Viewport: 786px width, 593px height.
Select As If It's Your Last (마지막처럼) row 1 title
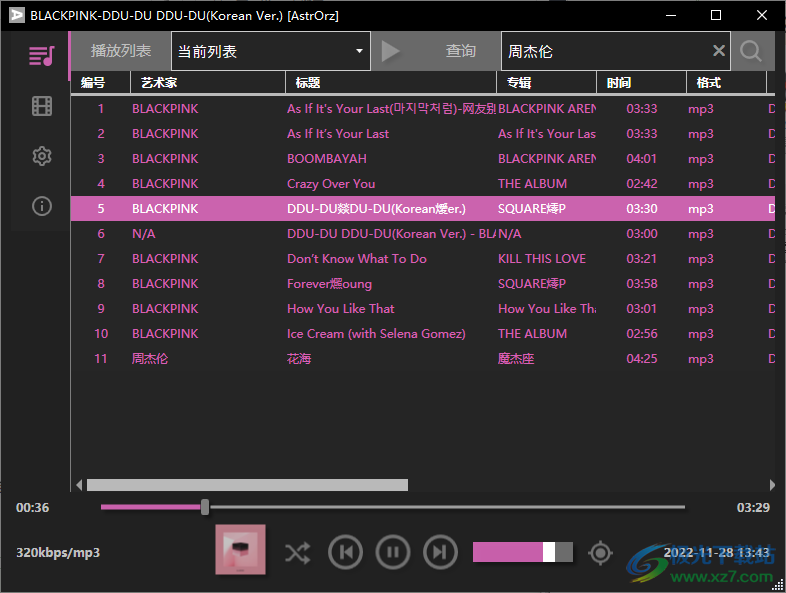click(x=391, y=108)
